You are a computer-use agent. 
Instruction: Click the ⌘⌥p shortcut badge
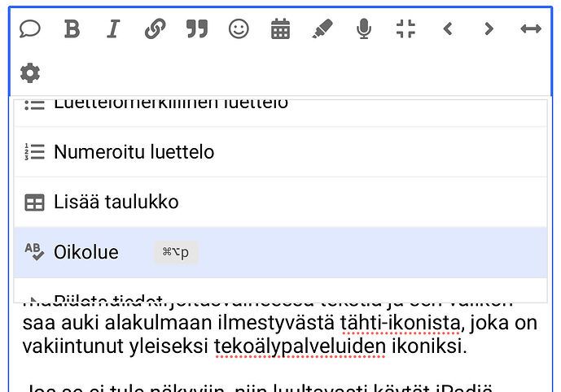(176, 253)
